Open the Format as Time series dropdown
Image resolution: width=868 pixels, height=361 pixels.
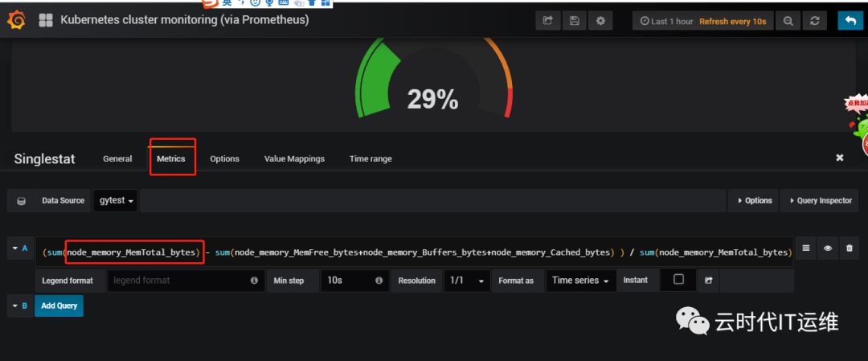580,280
